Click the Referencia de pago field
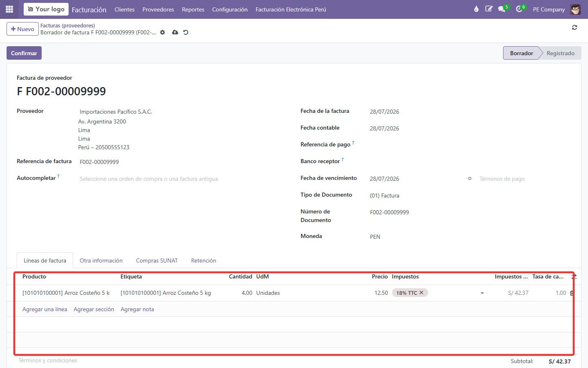588x368 pixels. coord(470,145)
